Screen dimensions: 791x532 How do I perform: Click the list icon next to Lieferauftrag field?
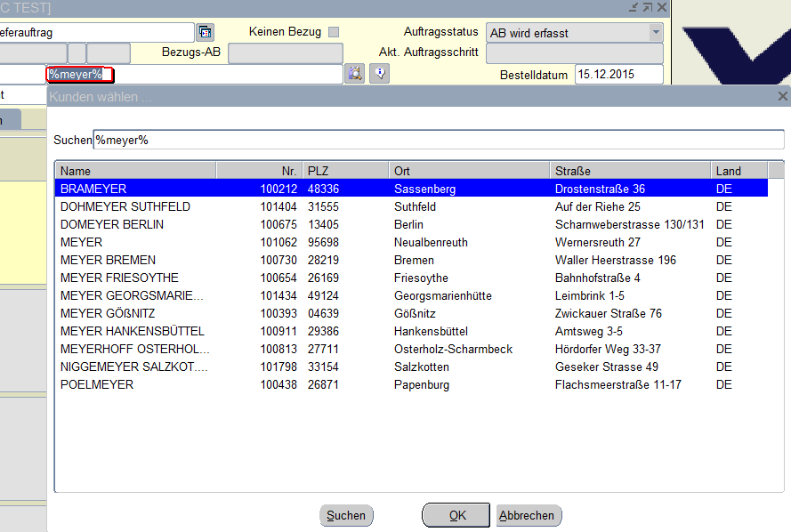coord(206,33)
